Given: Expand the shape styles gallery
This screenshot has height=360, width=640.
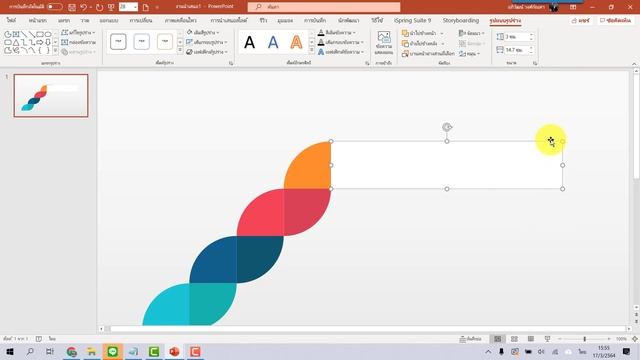Looking at the screenshot, I should pyautogui.click(x=180, y=51).
